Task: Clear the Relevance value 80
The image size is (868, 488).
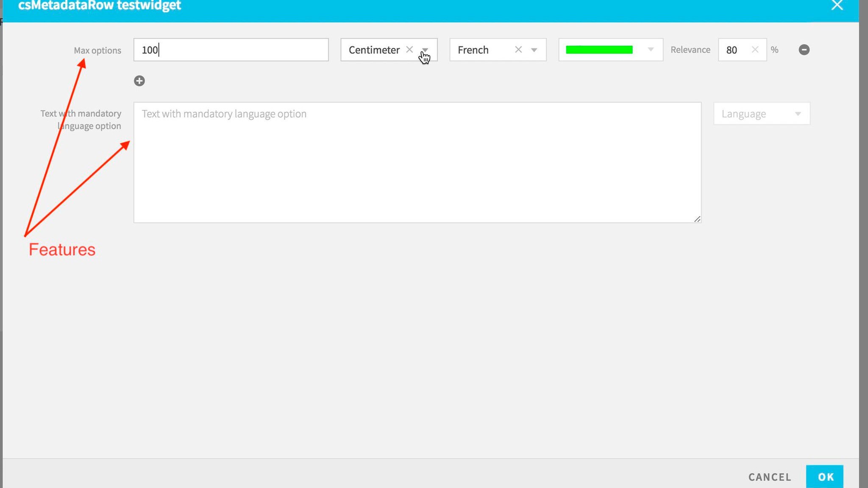Action: 755,50
